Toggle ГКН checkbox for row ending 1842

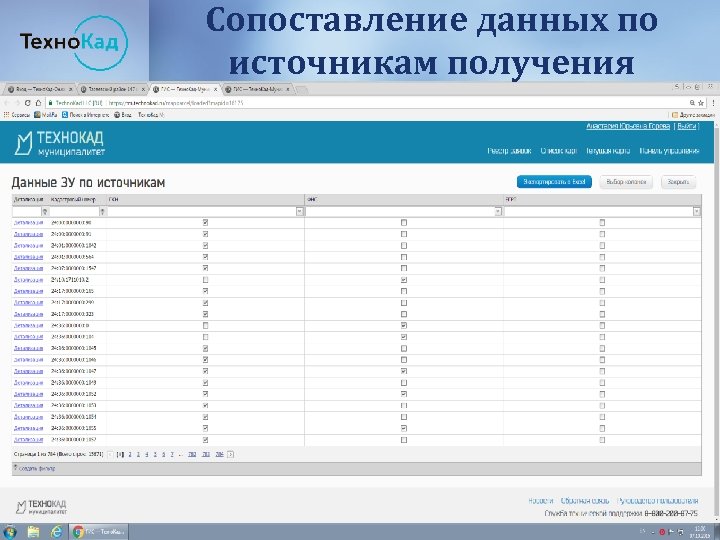[x=205, y=246]
